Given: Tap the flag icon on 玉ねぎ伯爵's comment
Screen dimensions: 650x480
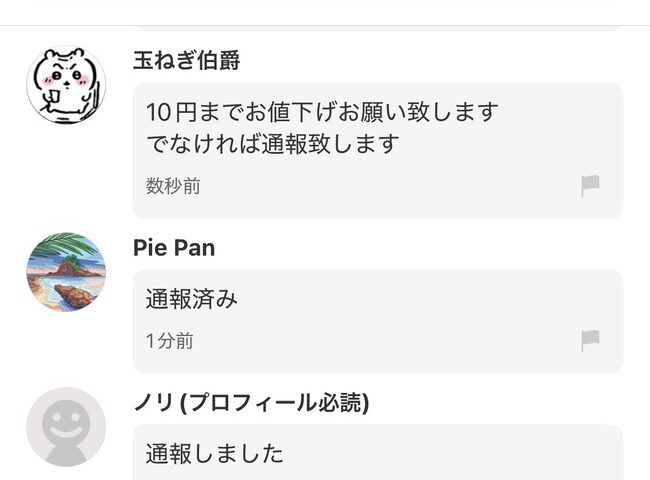Looking at the screenshot, I should 590,186.
